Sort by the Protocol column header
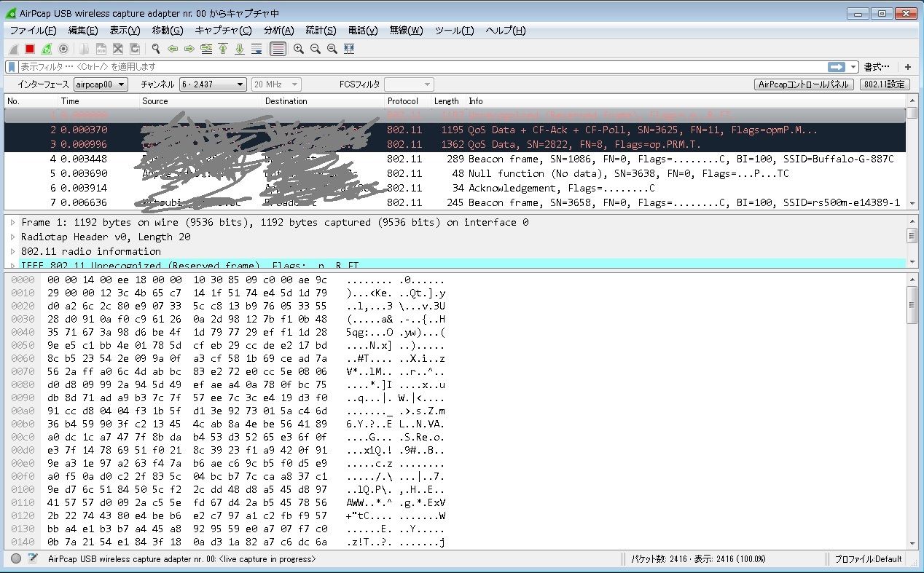 point(408,101)
